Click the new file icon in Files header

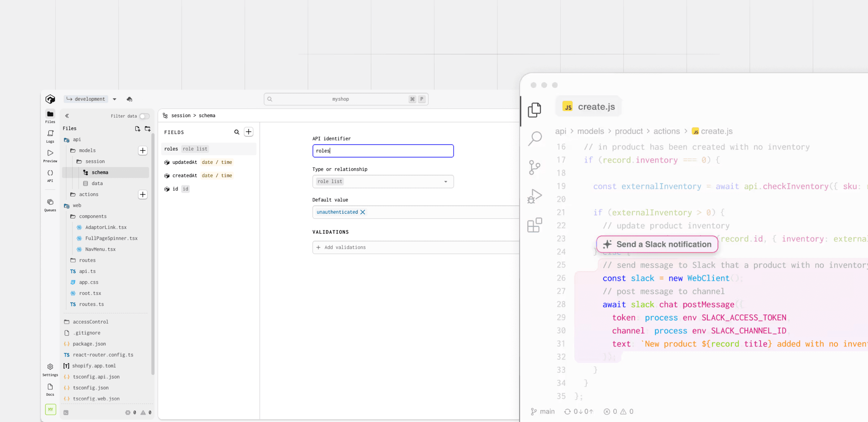(137, 129)
